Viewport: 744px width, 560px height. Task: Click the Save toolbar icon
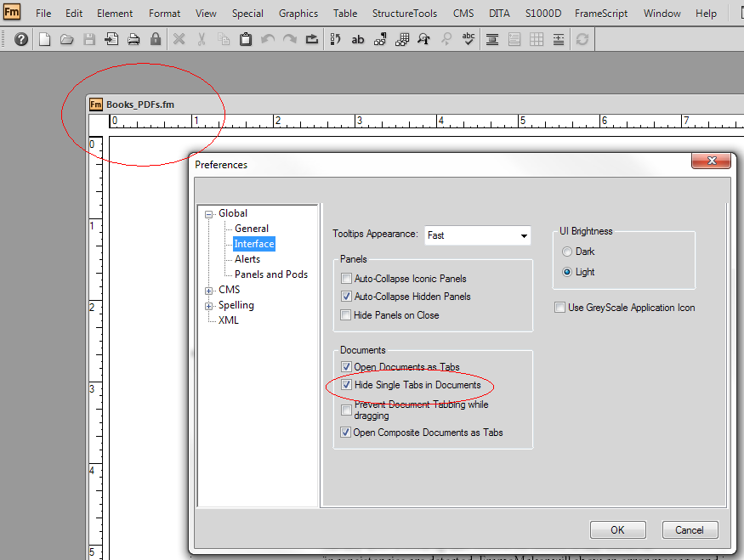coord(90,38)
